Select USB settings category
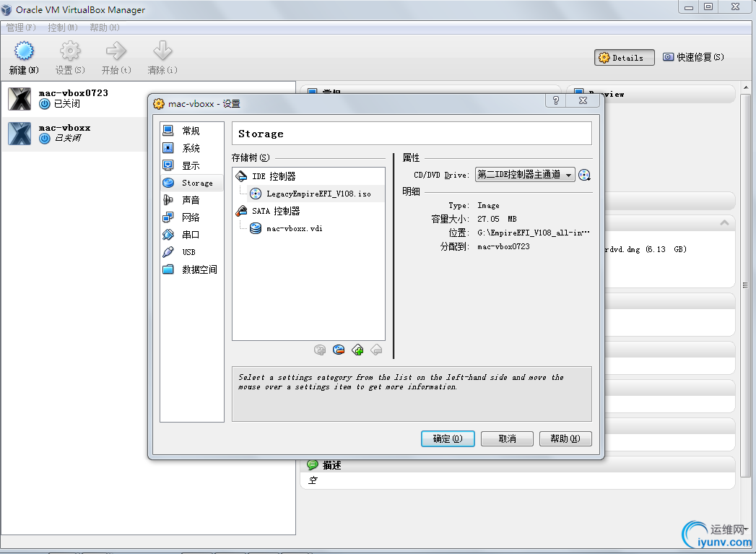This screenshot has width=756, height=554. pyautogui.click(x=192, y=252)
